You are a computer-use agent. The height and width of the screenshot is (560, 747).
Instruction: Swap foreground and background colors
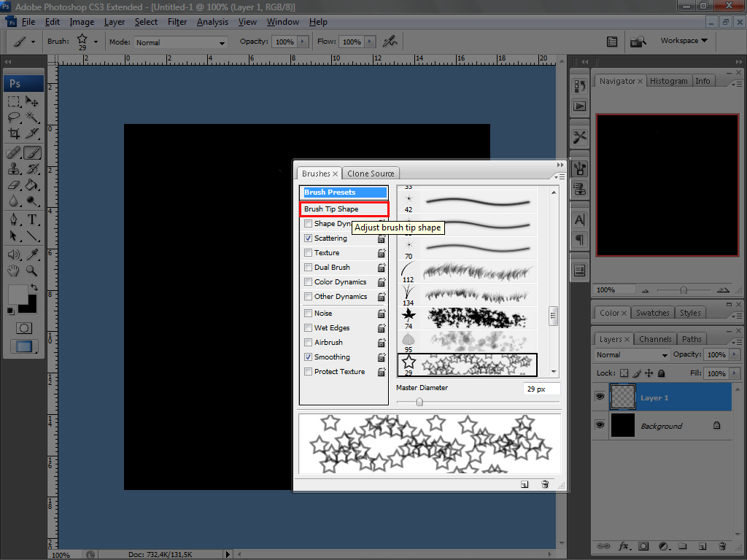point(34,287)
